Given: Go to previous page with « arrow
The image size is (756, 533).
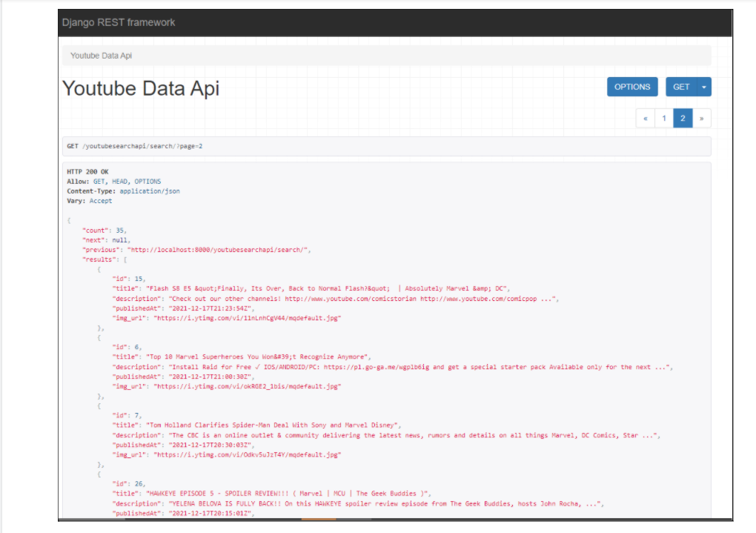Looking at the screenshot, I should click(x=645, y=118).
